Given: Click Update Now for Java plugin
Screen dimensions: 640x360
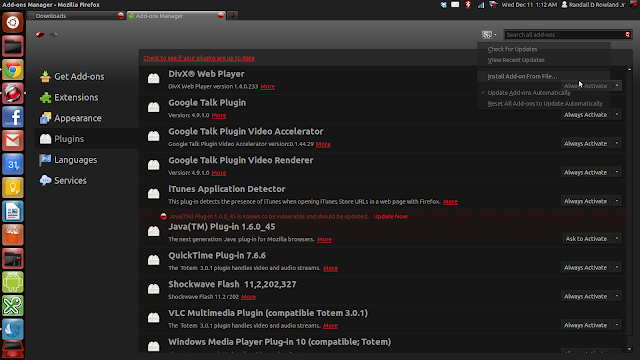Looking at the screenshot, I should pos(390,216).
